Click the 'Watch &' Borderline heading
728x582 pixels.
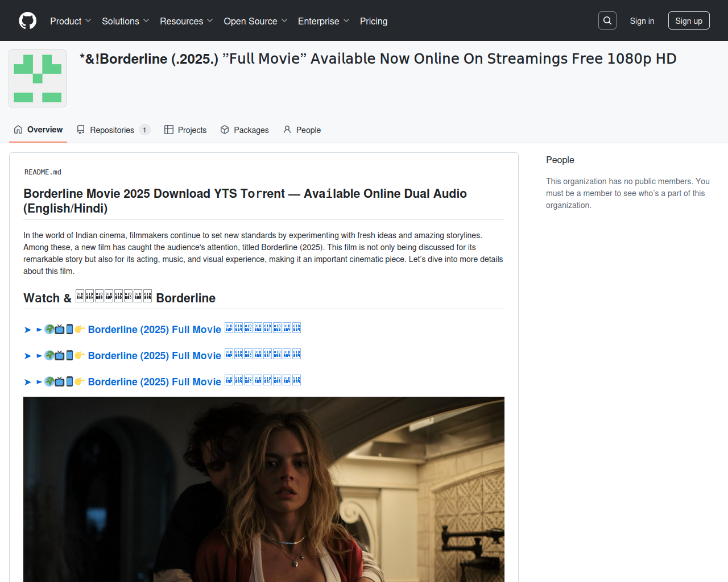click(x=119, y=298)
